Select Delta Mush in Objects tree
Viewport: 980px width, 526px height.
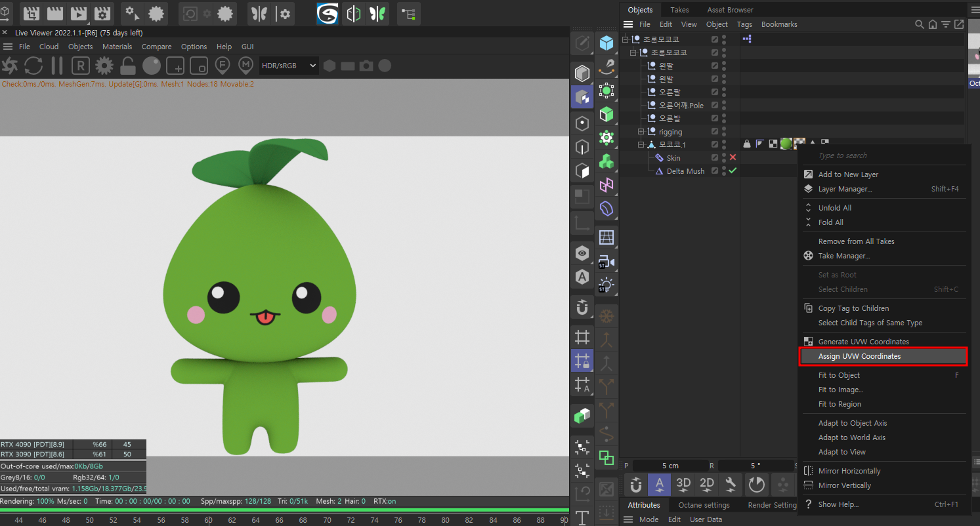685,171
